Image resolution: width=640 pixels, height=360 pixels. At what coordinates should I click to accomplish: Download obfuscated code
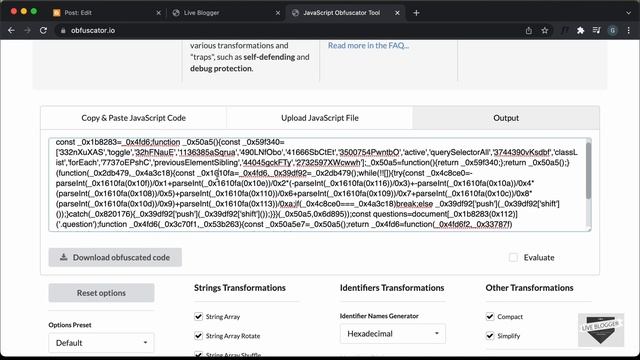click(115, 258)
